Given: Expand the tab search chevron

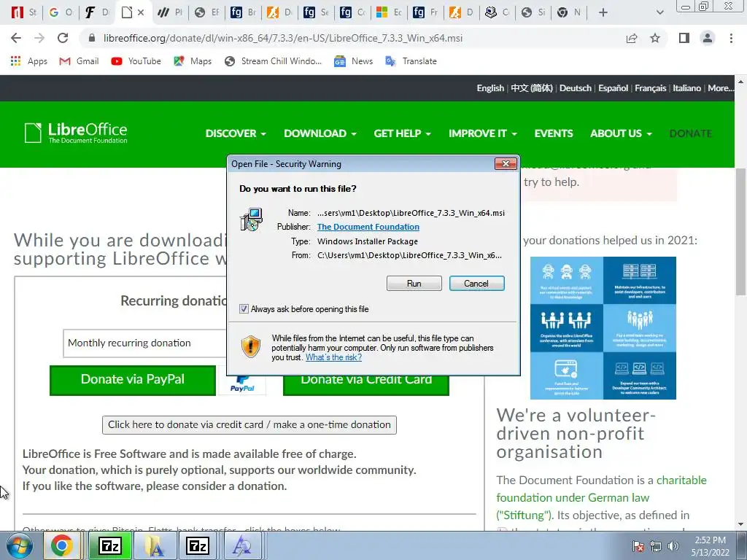Looking at the screenshot, I should (659, 12).
